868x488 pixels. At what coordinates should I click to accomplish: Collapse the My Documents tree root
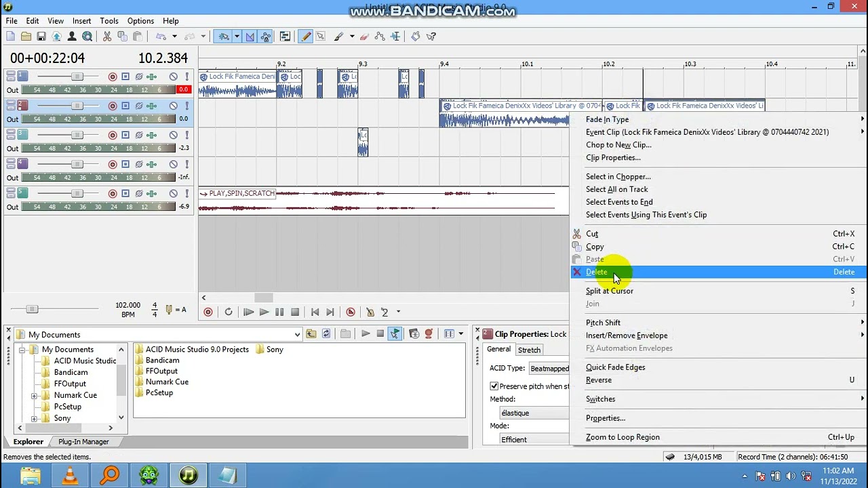pos(22,350)
